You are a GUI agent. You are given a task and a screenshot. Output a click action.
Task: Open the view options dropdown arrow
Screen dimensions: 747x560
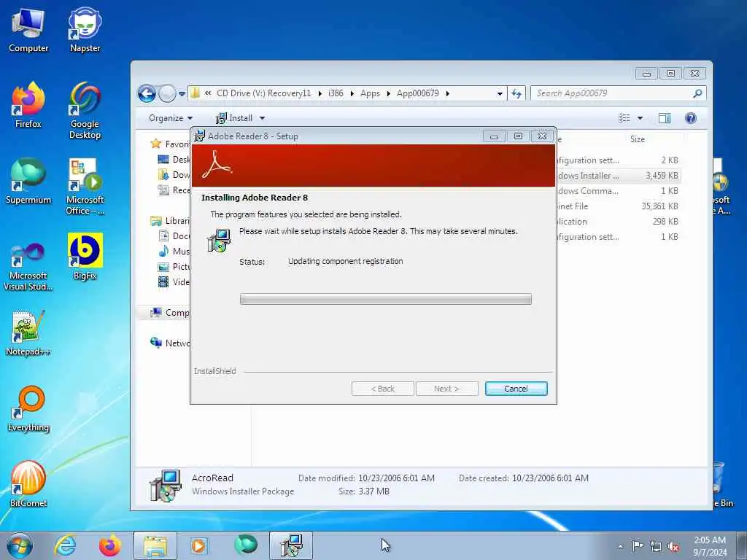(x=640, y=118)
